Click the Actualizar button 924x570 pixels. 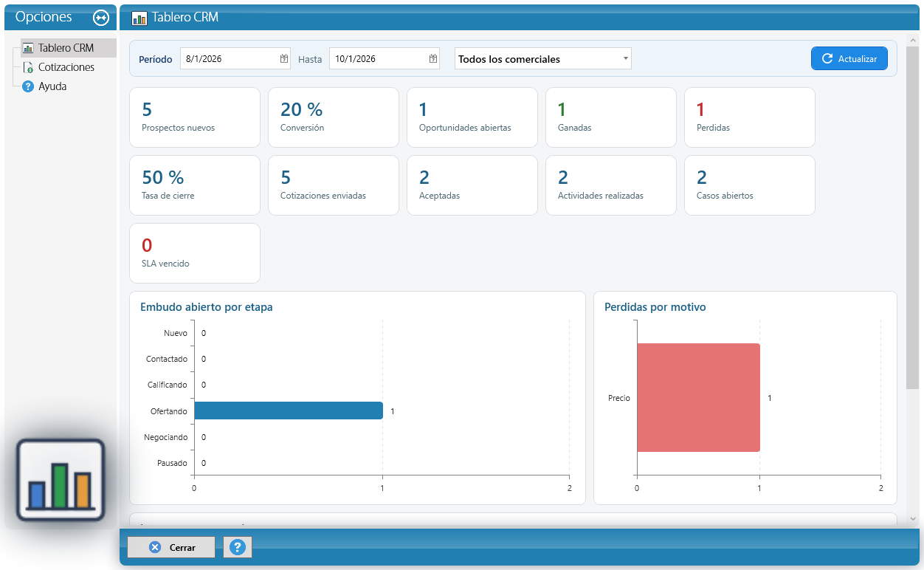849,58
